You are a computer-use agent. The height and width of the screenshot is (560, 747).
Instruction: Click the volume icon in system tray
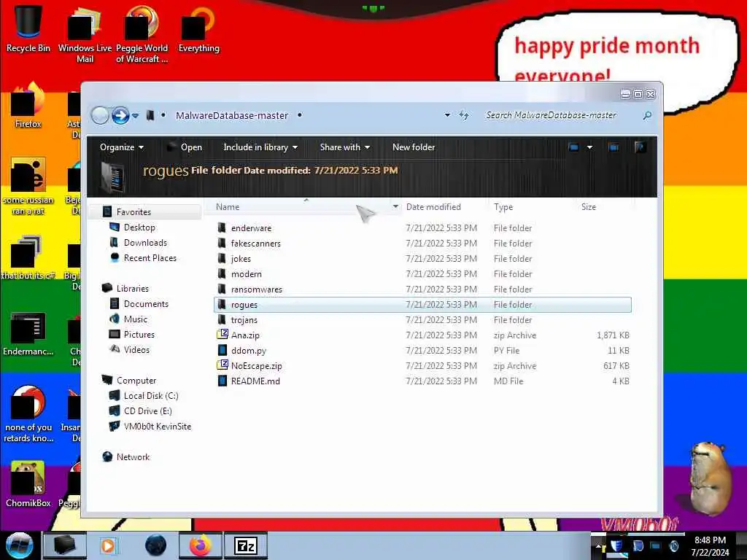673,546
